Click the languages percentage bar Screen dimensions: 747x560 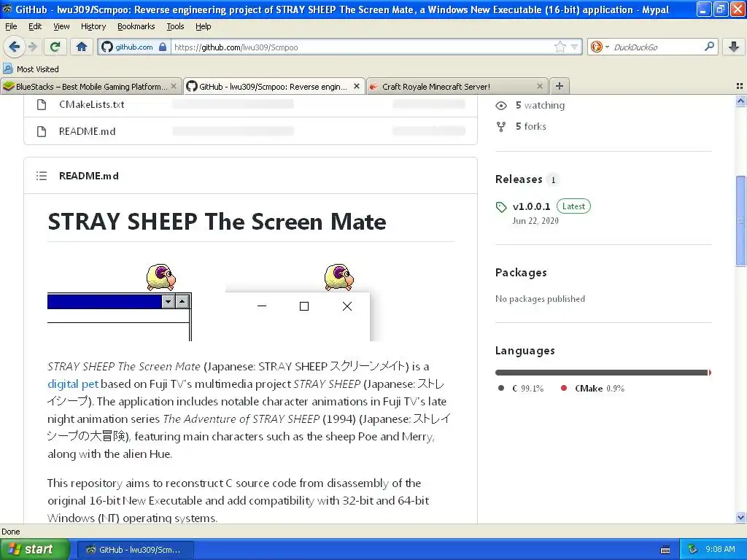603,373
